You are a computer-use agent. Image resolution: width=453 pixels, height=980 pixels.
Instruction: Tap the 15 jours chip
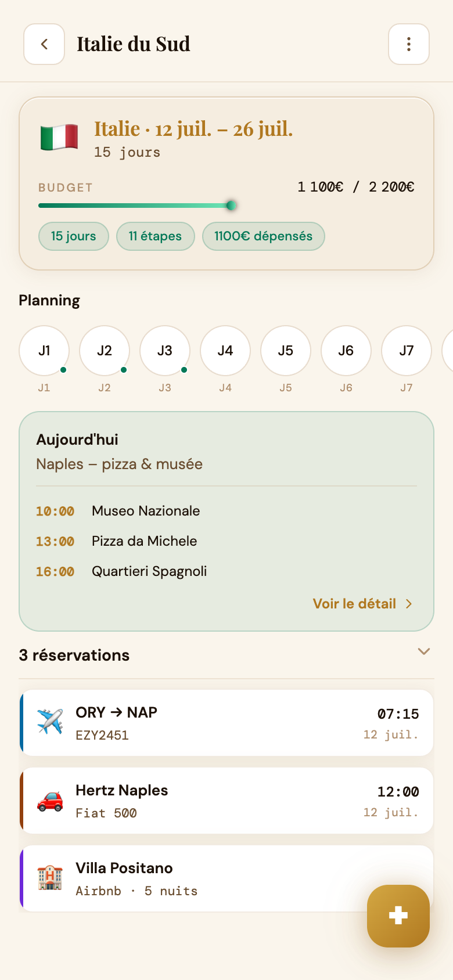point(74,236)
